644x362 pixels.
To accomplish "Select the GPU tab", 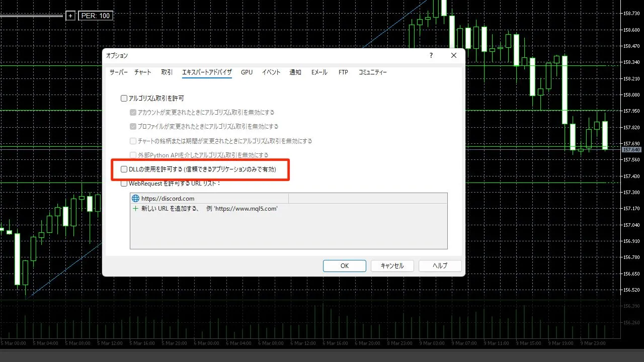I will [247, 72].
